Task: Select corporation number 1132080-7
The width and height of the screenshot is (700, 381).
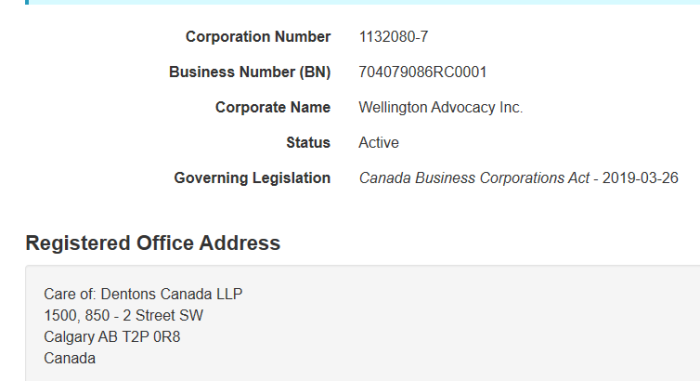Action: pyautogui.click(x=393, y=37)
